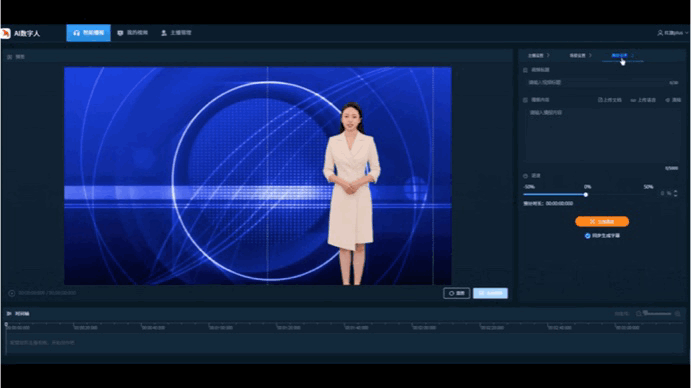The height and width of the screenshot is (388, 691).
Task: Click the timeline playhead at start
Action: 6,325
